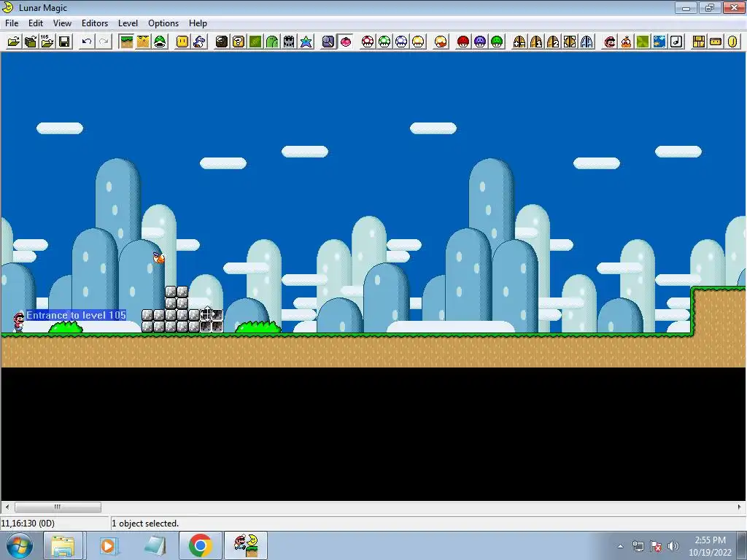Open the Editors menu
747x560 pixels.
click(94, 23)
